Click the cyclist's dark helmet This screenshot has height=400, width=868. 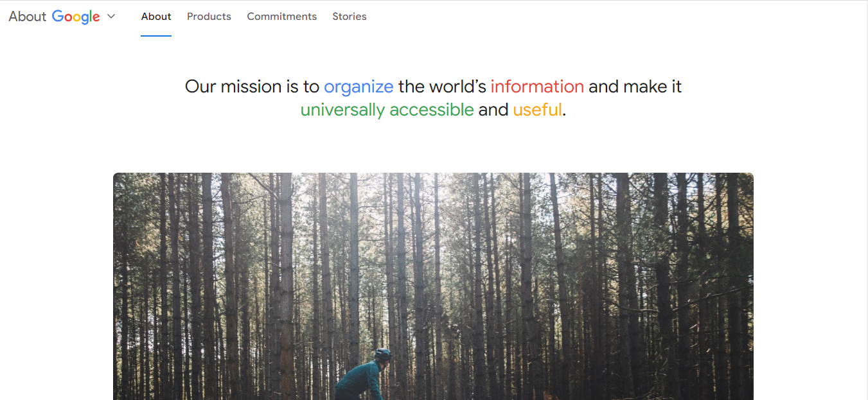383,354
